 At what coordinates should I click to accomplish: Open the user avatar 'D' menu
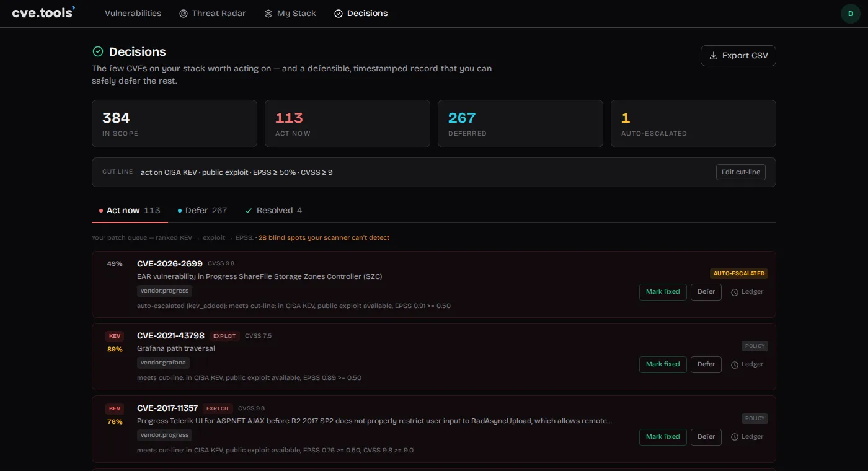pos(850,13)
